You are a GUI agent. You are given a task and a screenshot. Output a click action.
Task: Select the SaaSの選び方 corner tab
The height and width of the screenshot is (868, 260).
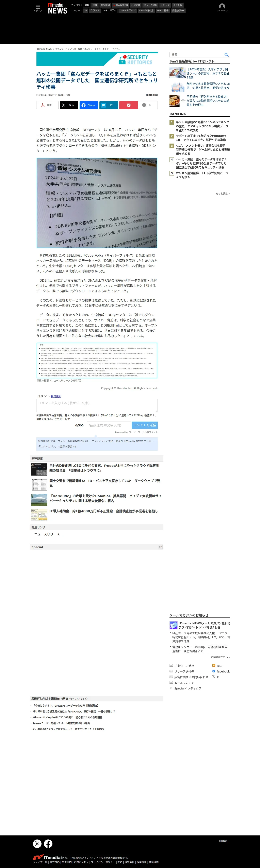click(x=146, y=11)
